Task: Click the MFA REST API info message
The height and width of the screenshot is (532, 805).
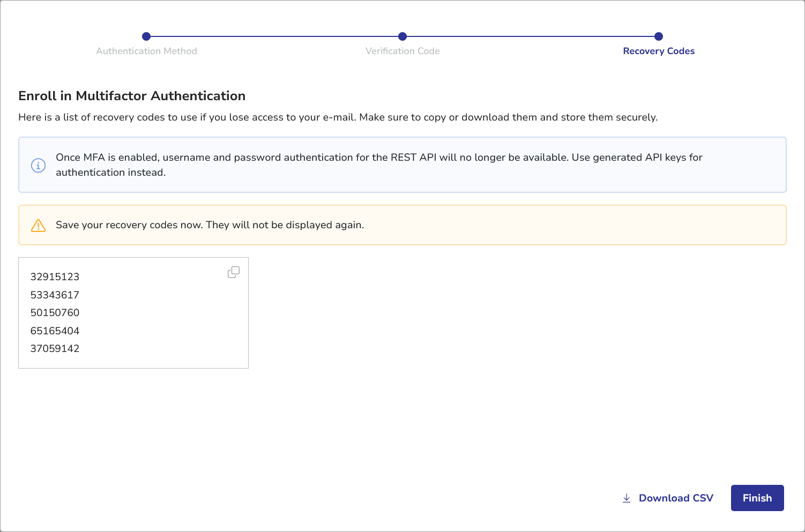Action: coord(378,165)
